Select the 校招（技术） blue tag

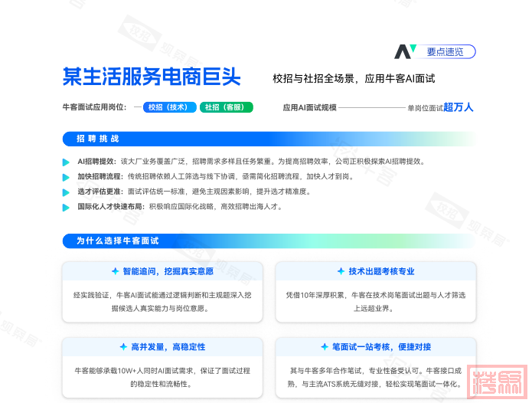[168, 107]
